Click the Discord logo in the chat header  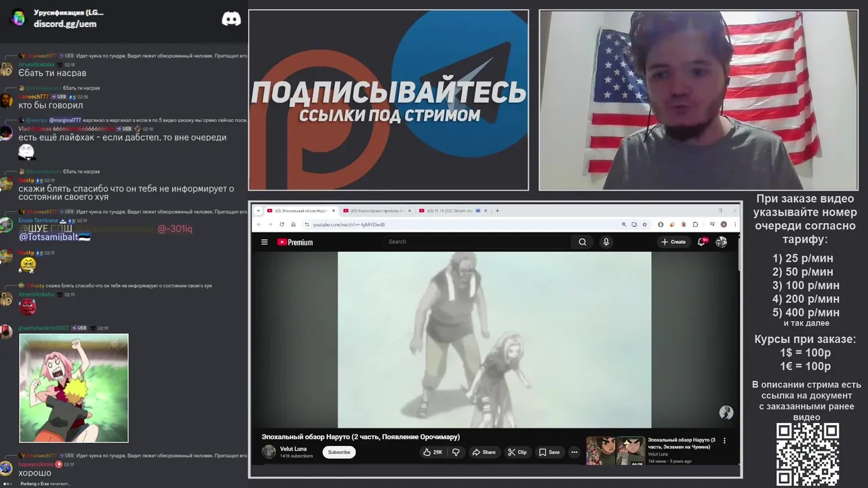tap(231, 19)
